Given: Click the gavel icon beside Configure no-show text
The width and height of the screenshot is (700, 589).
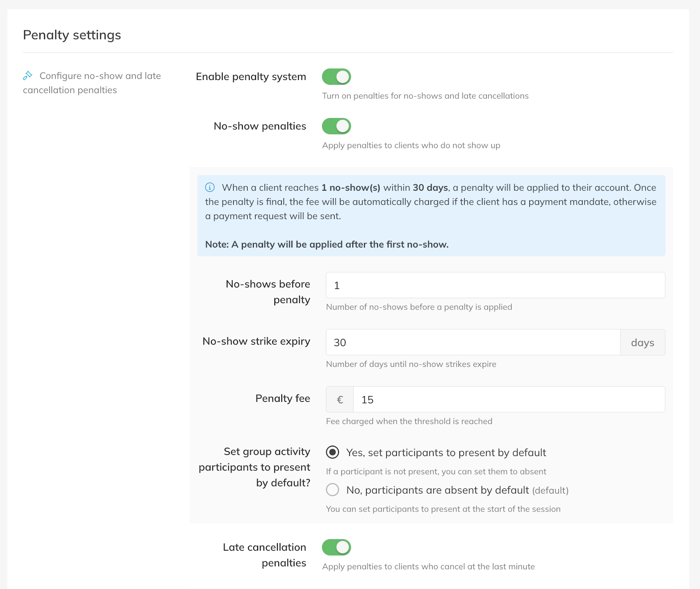Looking at the screenshot, I should click(28, 76).
